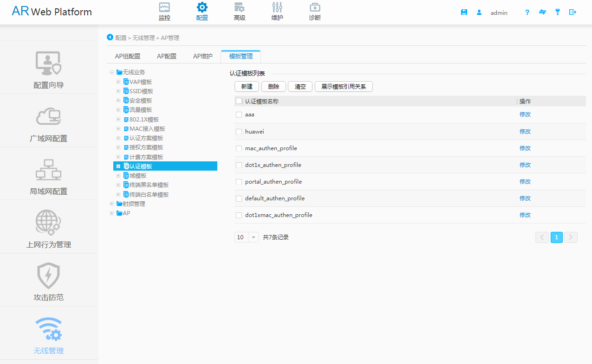Expand the VAP模板 tree node

coord(118,82)
